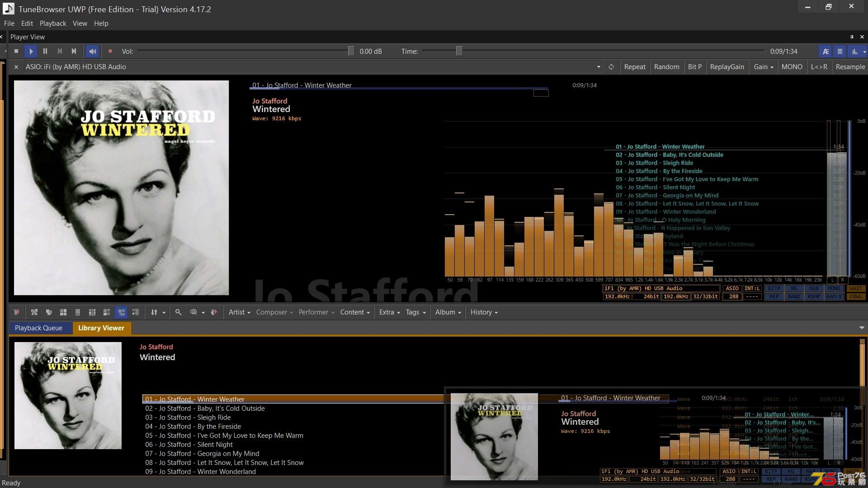Screen dimensions: 868x488
Task: Toggle MONO output
Action: click(x=792, y=67)
